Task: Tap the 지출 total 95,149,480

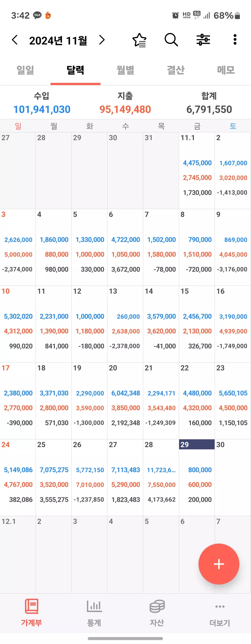Action: pyautogui.click(x=125, y=109)
